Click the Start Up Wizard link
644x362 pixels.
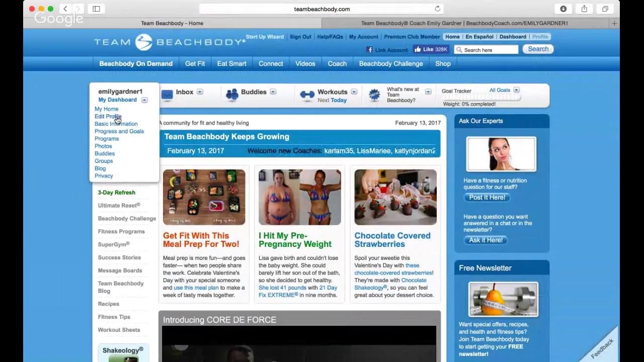[265, 37]
